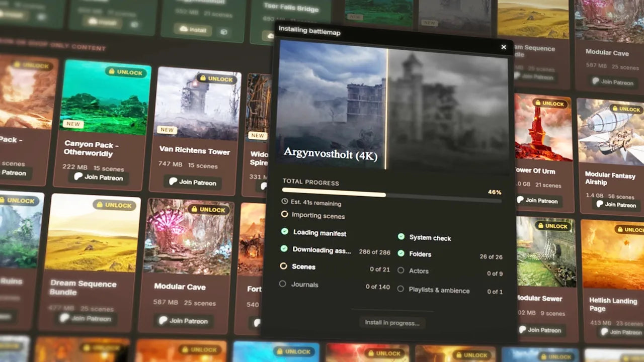This screenshot has width=644, height=362.
Task: Close the Installing battlemap dialog
Action: coord(504,47)
